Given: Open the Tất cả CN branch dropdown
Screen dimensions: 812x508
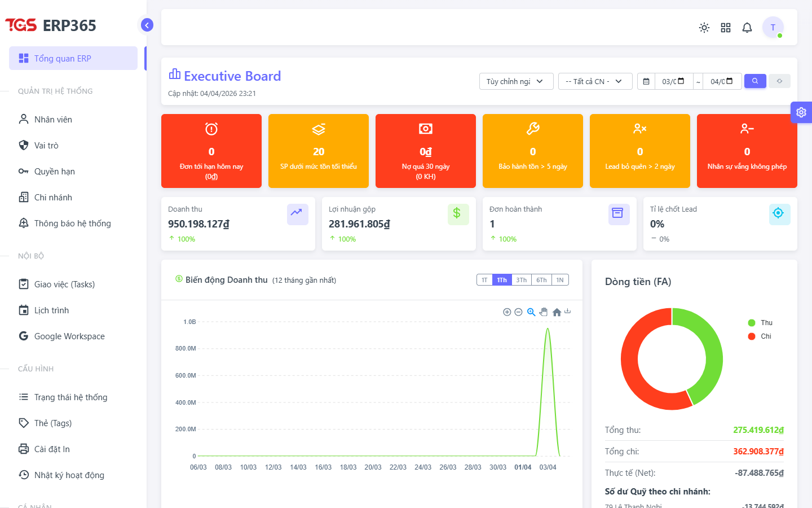Looking at the screenshot, I should point(595,81).
